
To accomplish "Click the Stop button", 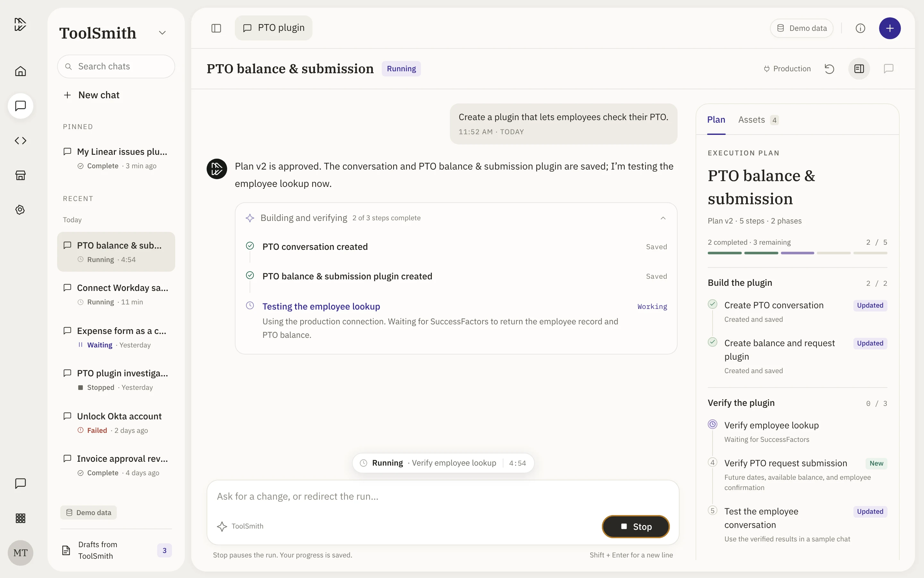I will [x=636, y=526].
